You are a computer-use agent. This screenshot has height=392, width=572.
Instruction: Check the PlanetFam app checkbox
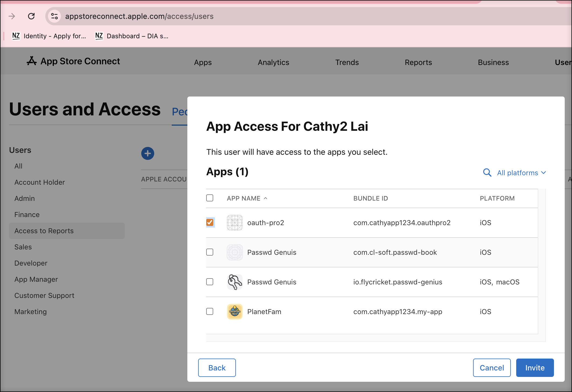(209, 312)
